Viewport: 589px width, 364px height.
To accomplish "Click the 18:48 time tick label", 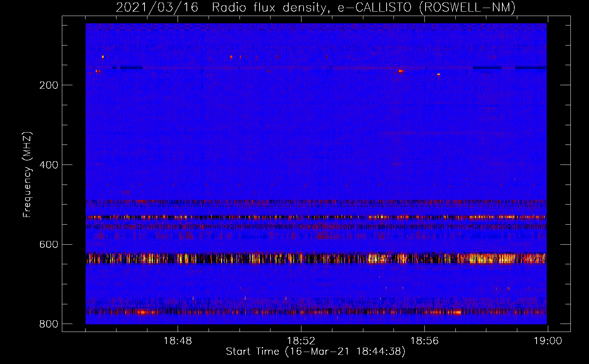I will tap(178, 341).
